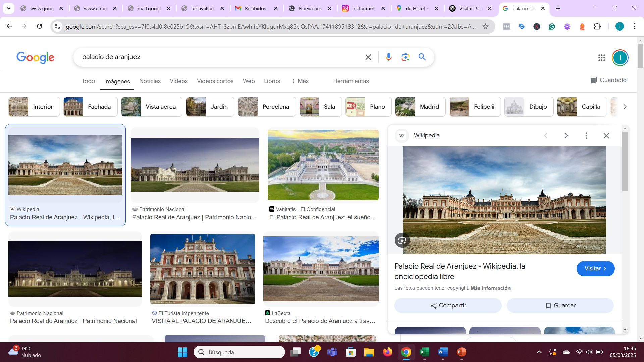Expand the Más search filter menu
This screenshot has width=644, height=362.
point(300,81)
